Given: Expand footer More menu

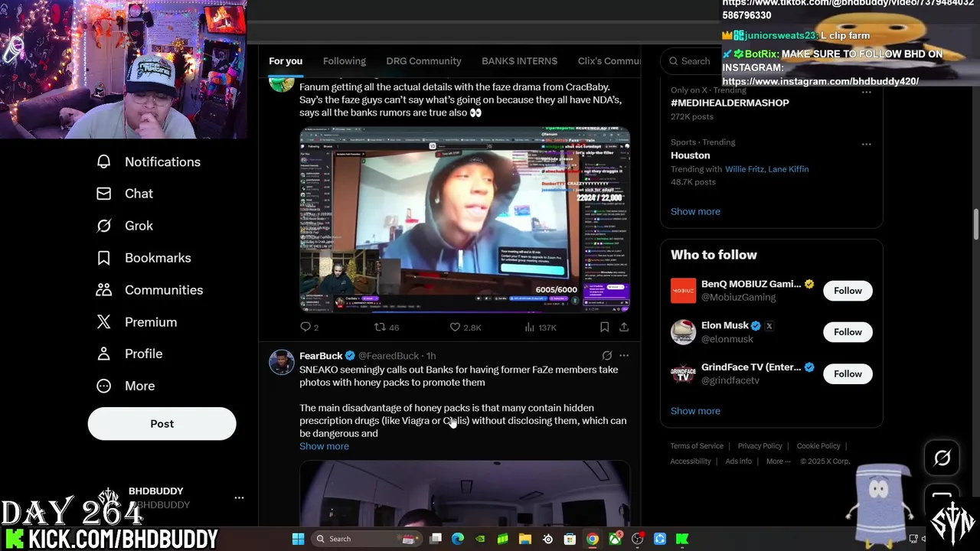Looking at the screenshot, I should point(779,461).
